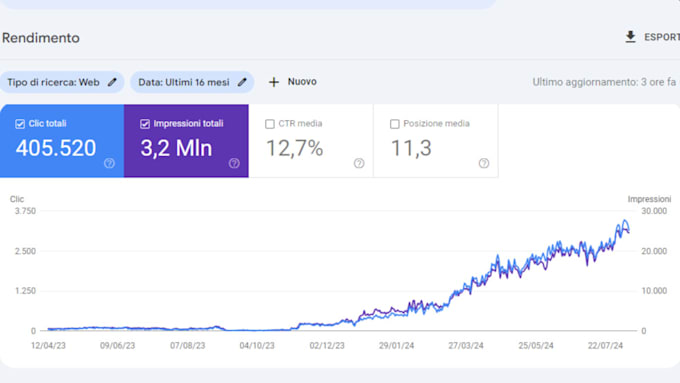This screenshot has height=383, width=680.
Task: Click the Impressioni axis title
Action: (649, 199)
